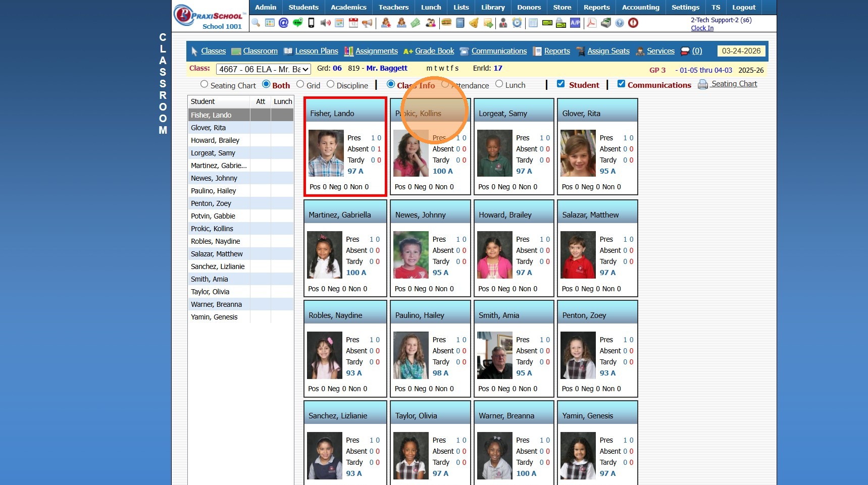Click the golden bell icon
Screen dimensions: 868x485
pyautogui.click(x=474, y=23)
